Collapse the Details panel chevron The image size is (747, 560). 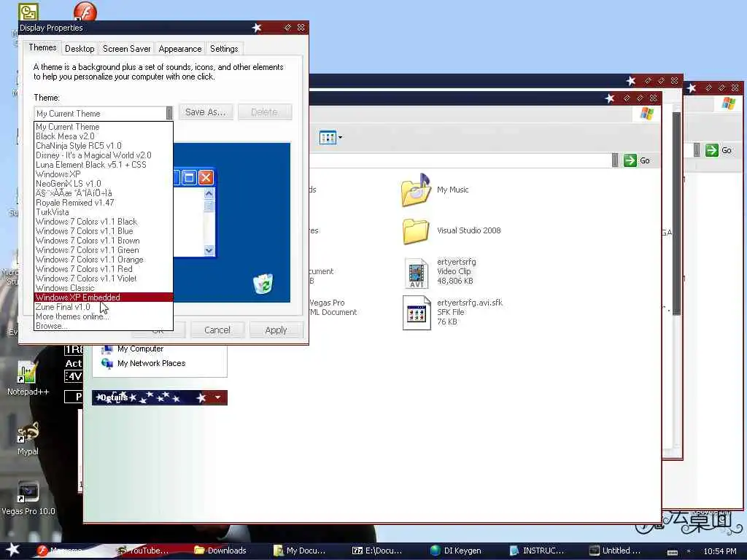(x=217, y=397)
